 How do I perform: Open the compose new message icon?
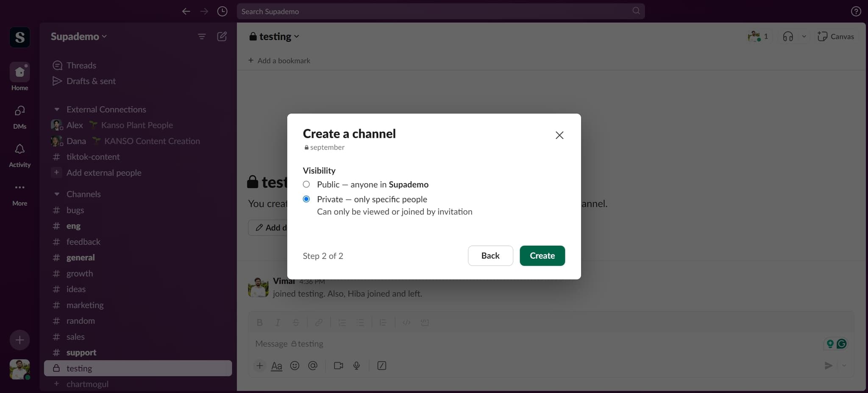click(x=222, y=36)
